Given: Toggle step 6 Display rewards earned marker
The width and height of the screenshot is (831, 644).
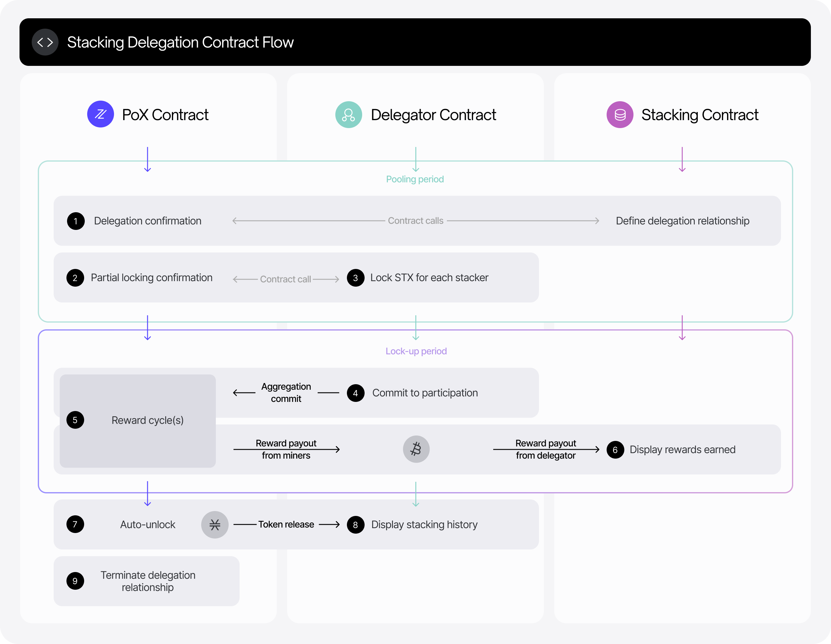Looking at the screenshot, I should point(615,449).
